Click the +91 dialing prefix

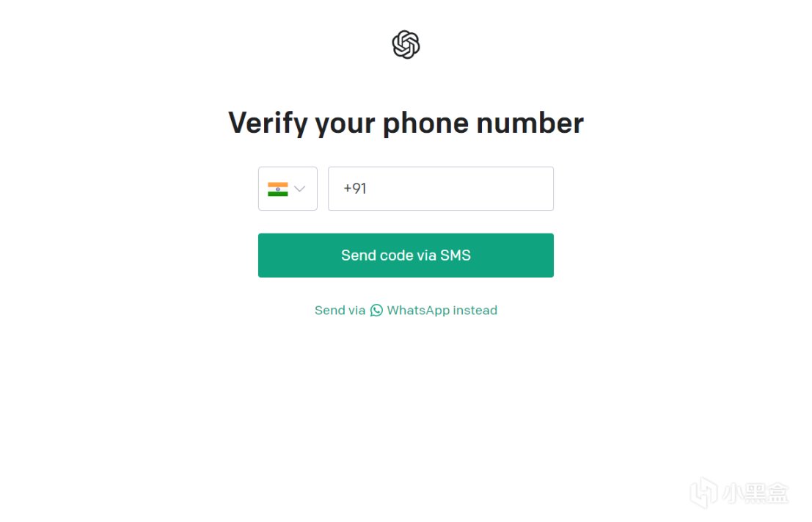[x=355, y=188]
